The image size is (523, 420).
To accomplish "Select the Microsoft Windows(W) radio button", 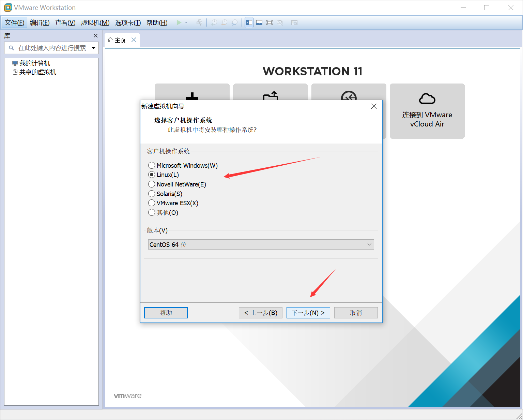I will coord(152,165).
